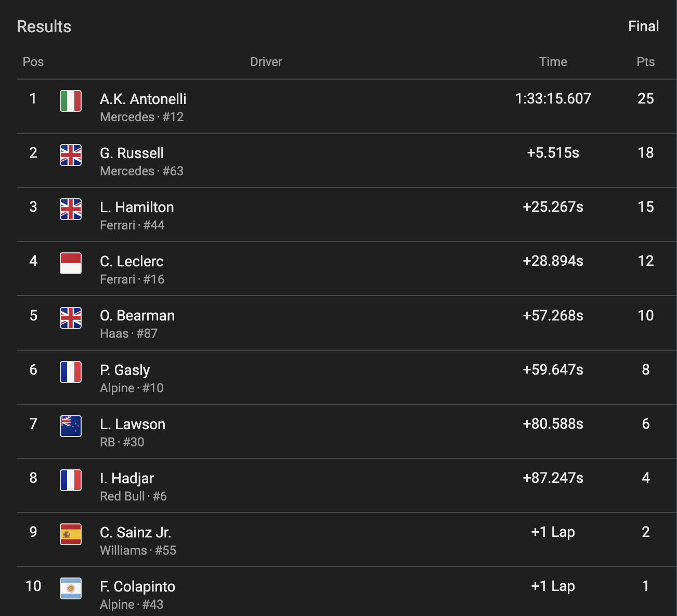Click the British flag beside Bearman
The image size is (677, 616).
coord(71,318)
